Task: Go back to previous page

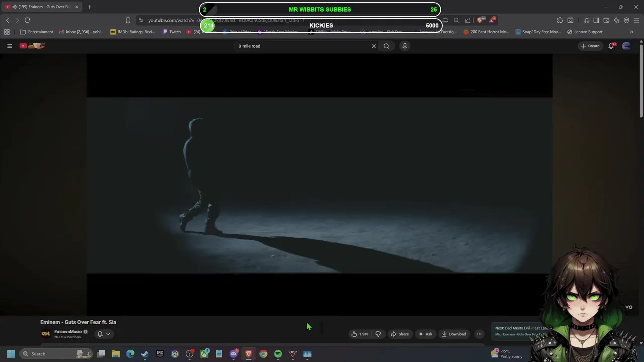Action: [8, 20]
